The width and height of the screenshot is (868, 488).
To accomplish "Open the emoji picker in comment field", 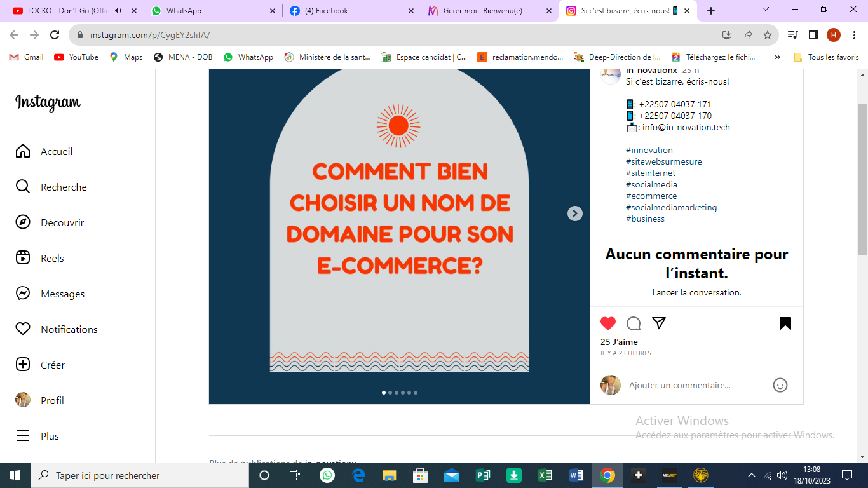I will pos(780,385).
